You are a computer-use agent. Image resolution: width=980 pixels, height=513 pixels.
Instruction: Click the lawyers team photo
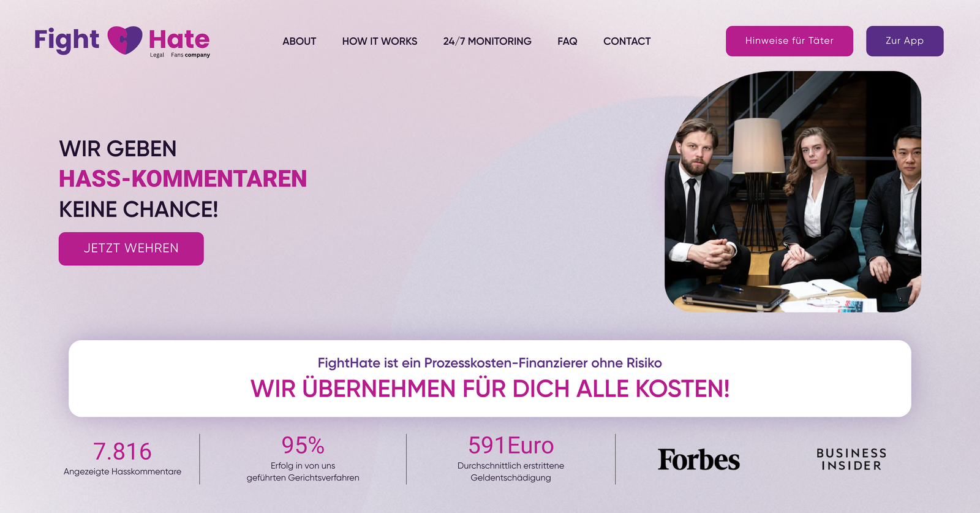(x=793, y=192)
